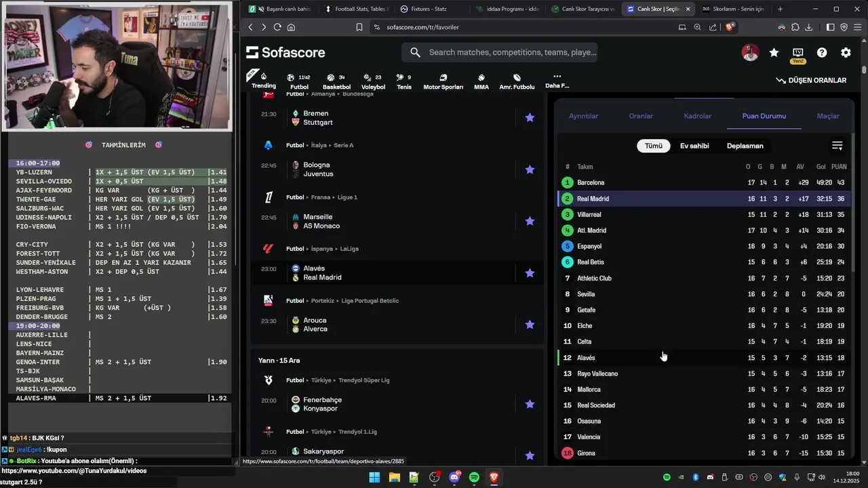
Task: Switch to the Fixtures - Statz tab
Action: [x=431, y=9]
